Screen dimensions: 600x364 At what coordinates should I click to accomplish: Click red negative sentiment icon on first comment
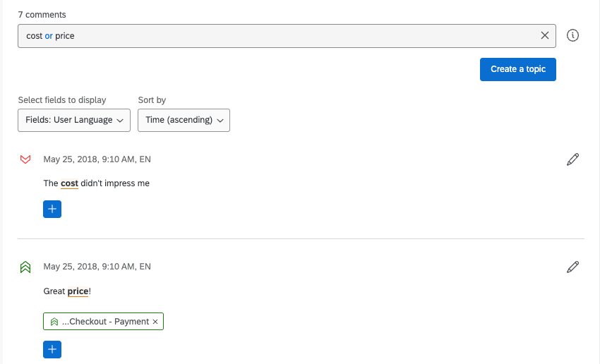click(26, 159)
